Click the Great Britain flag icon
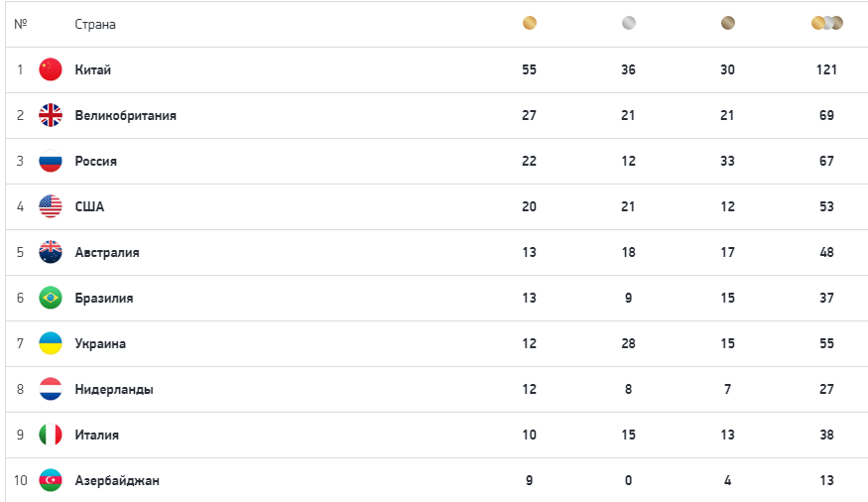The height and width of the screenshot is (502, 868). (x=51, y=115)
